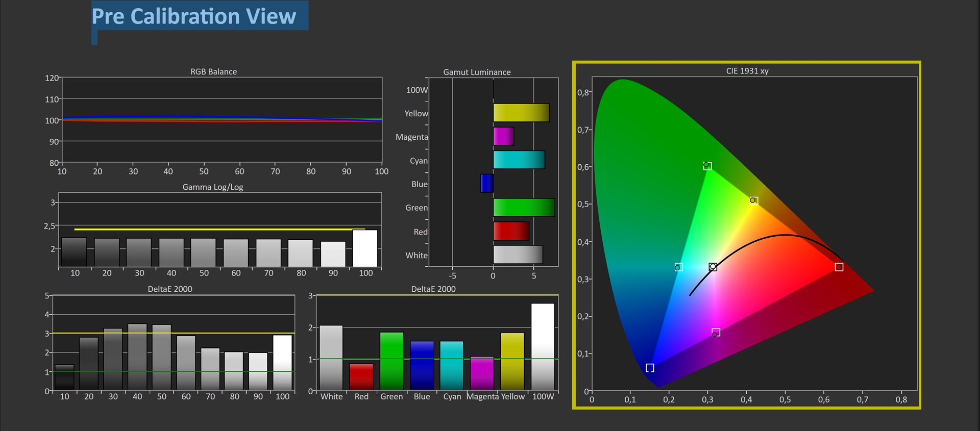Click the yellow secondary marker on CIE diagram
The image size is (980, 431).
[x=753, y=200]
